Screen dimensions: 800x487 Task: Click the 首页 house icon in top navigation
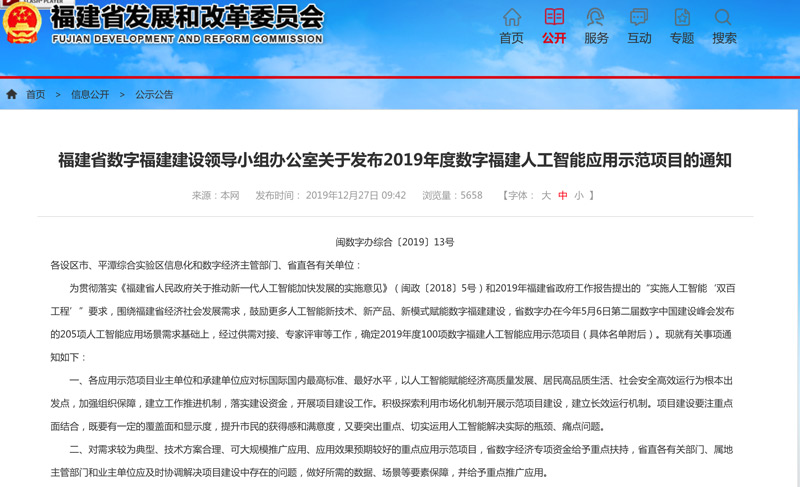511,18
